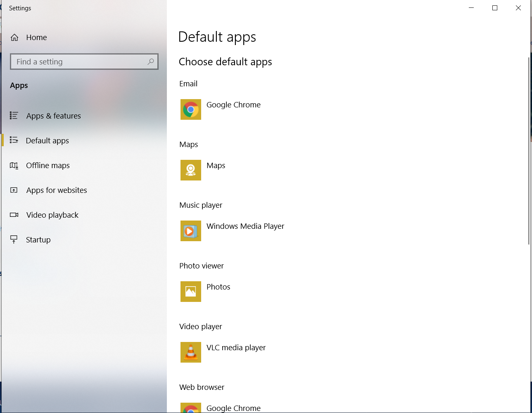Click the Offline maps sidebar icon
Image resolution: width=532 pixels, height=413 pixels.
coord(14,165)
